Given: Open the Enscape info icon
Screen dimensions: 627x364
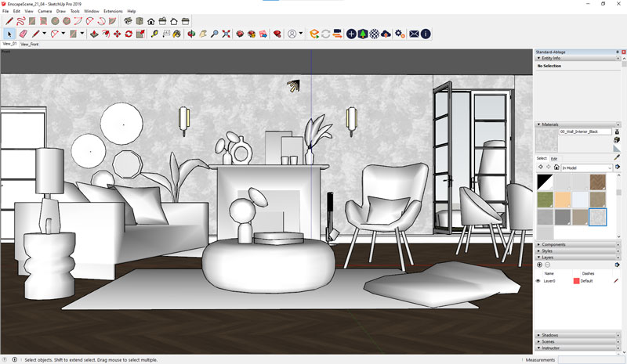Looking at the screenshot, I should (x=426, y=34).
